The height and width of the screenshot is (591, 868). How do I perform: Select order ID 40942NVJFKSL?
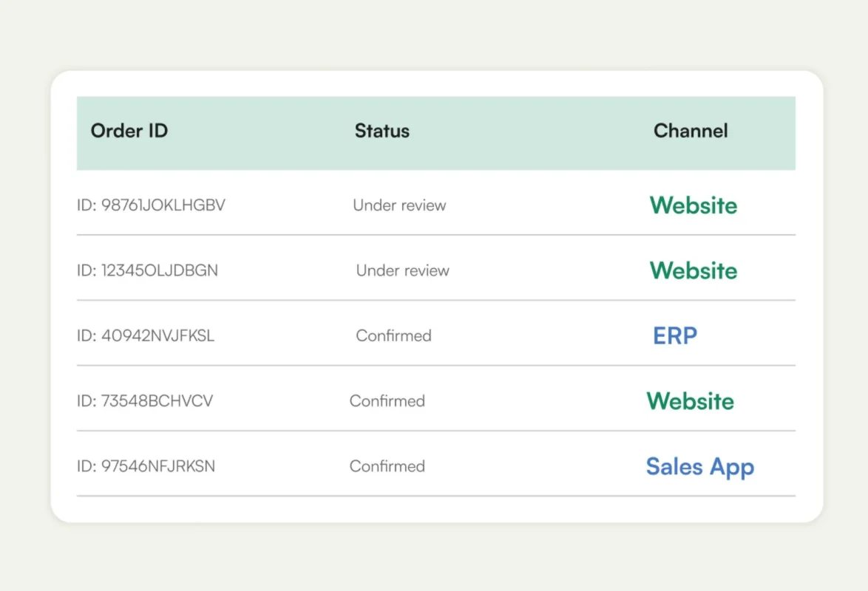point(145,335)
